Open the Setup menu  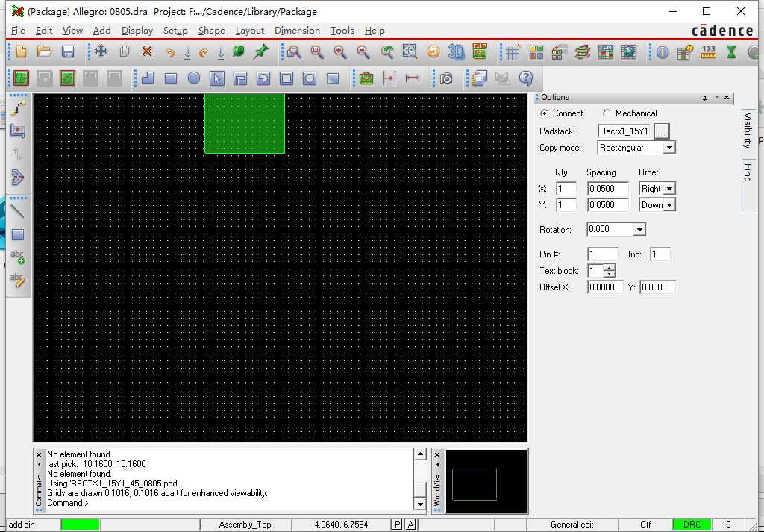coord(175,30)
